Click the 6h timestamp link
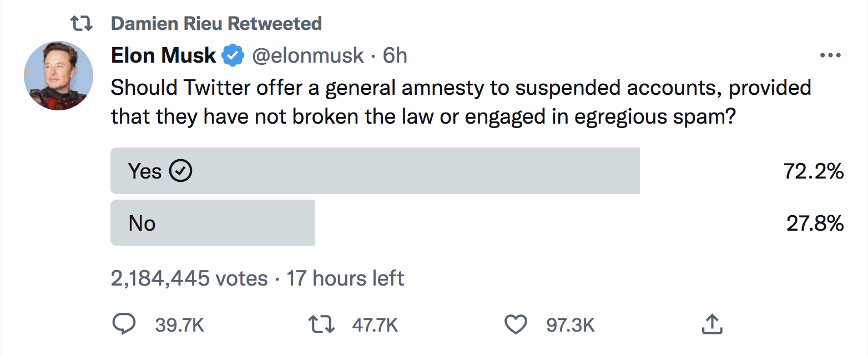The image size is (868, 356). (x=395, y=55)
